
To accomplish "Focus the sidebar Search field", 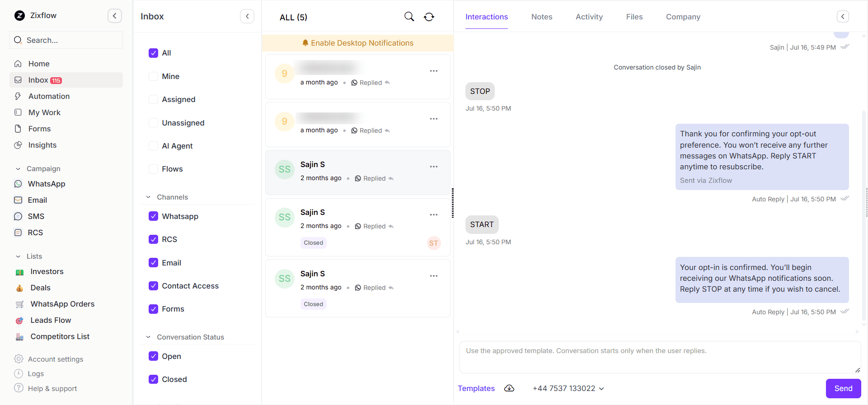I will (66, 40).
